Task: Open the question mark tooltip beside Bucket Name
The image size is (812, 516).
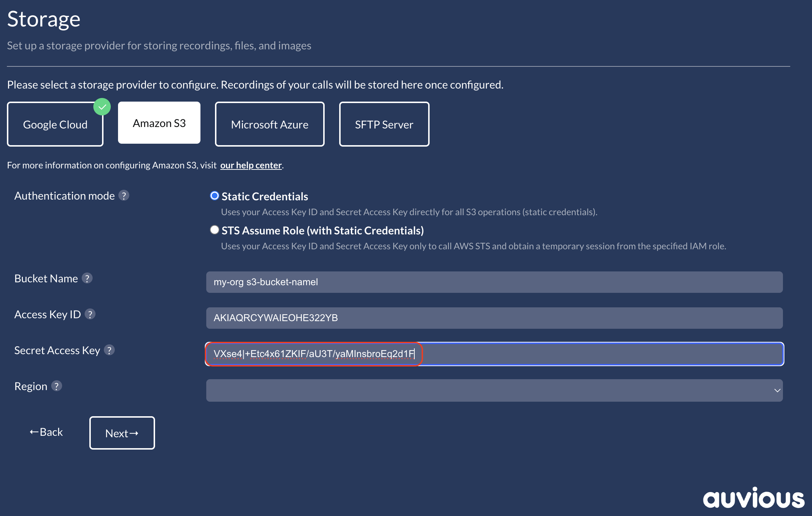Action: [x=87, y=279]
